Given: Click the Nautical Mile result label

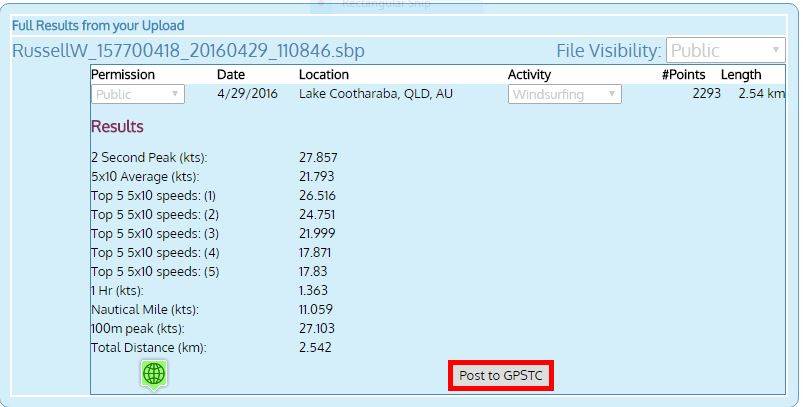Looking at the screenshot, I should 144,310.
